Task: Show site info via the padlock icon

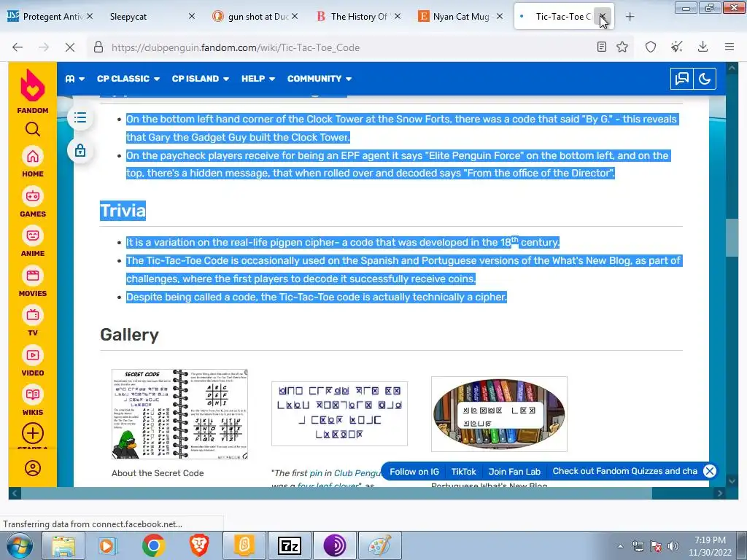Action: (x=98, y=47)
